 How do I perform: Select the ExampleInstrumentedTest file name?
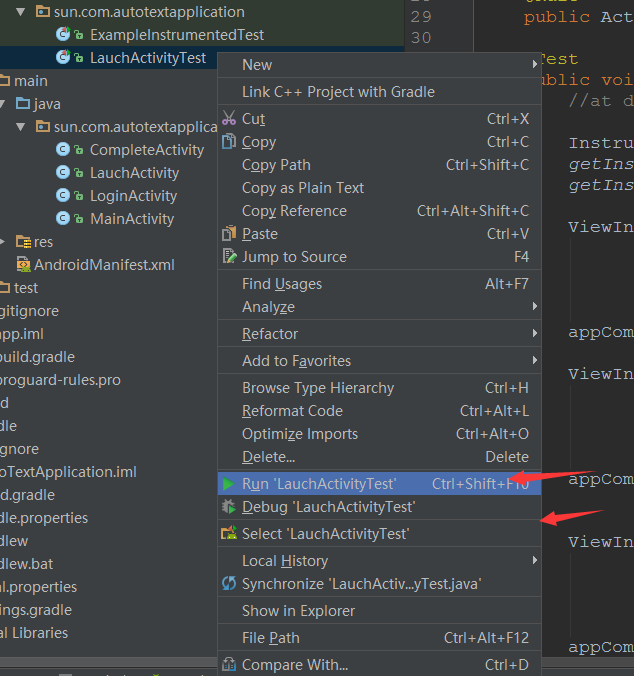click(x=177, y=34)
